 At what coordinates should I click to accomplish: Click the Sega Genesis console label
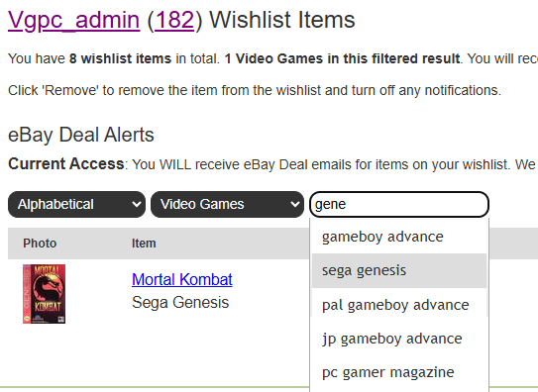point(180,302)
